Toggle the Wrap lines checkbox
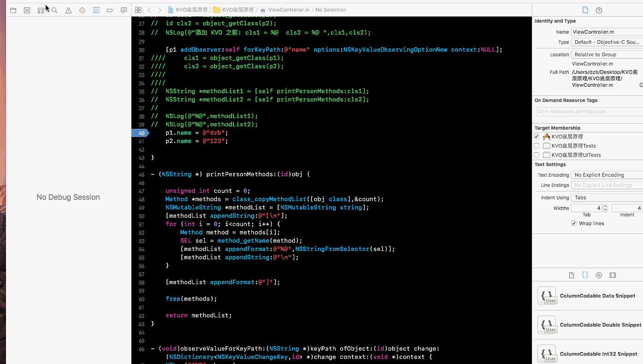 [574, 223]
